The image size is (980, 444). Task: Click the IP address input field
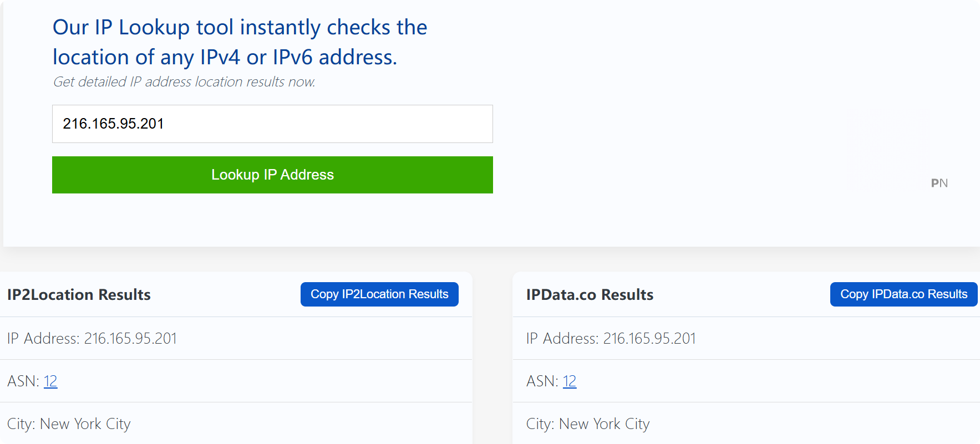(x=272, y=124)
